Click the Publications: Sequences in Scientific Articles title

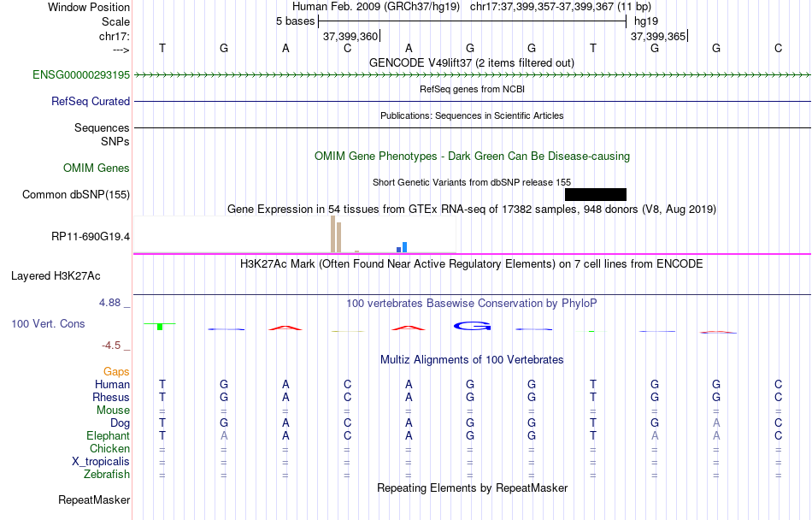(472, 115)
